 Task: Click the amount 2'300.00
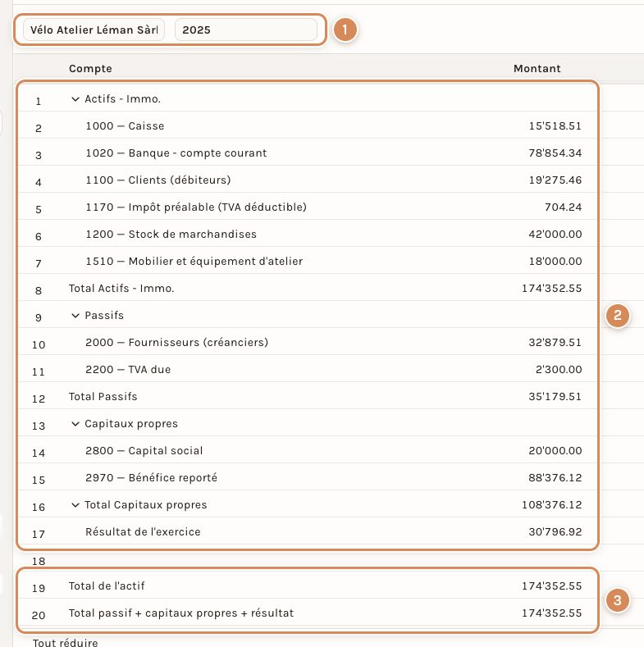coord(559,370)
